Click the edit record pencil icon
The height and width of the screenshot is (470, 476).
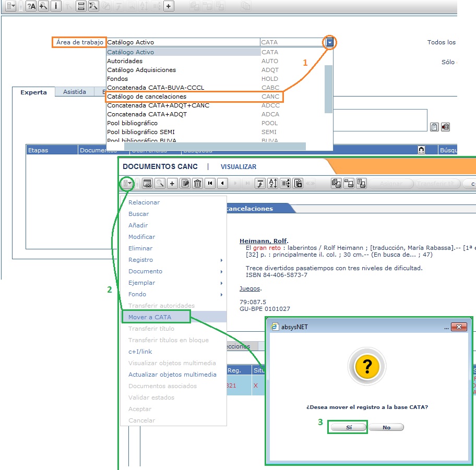pyautogui.click(x=185, y=183)
